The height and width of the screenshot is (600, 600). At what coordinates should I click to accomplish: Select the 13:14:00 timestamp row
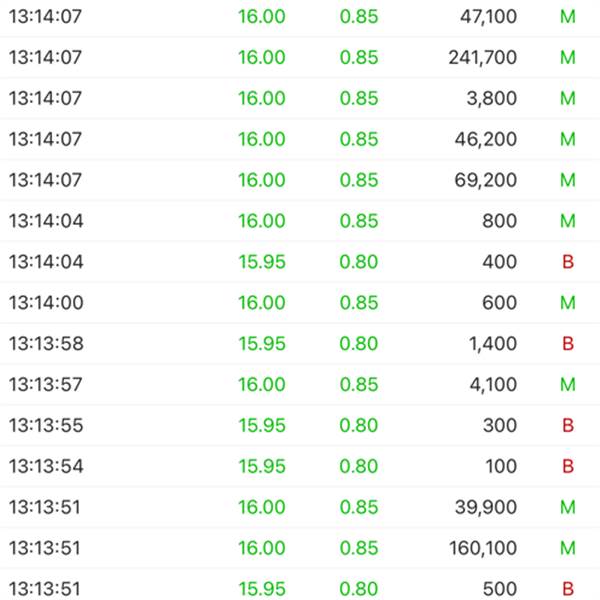[x=46, y=303]
